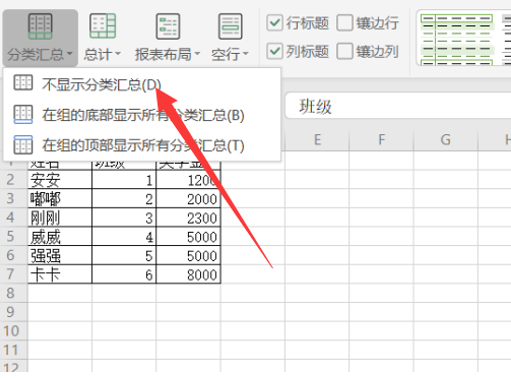
Task: Expand the 总计 dropdown arrow
Action: coord(118,53)
